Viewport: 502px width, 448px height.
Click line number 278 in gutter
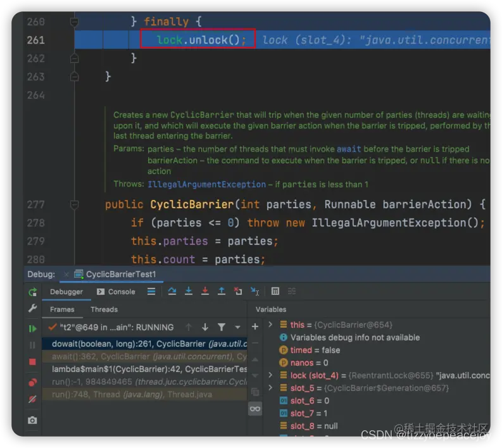pos(35,223)
